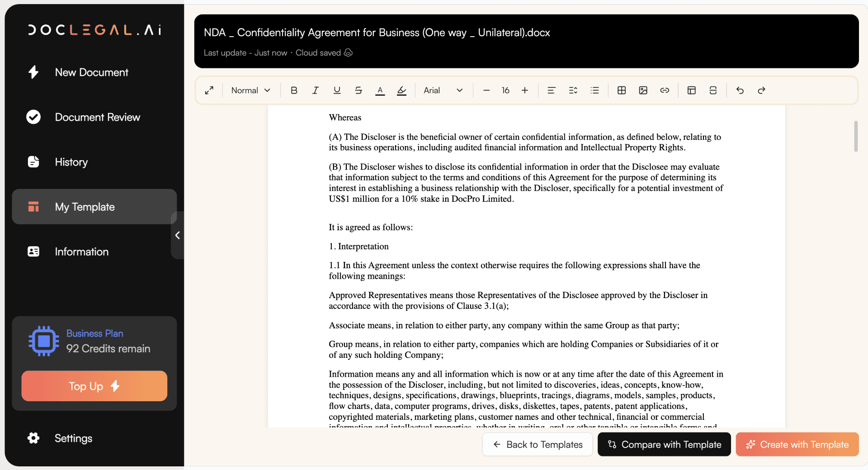Insert a bulleted list
Image resolution: width=868 pixels, height=470 pixels.
594,90
